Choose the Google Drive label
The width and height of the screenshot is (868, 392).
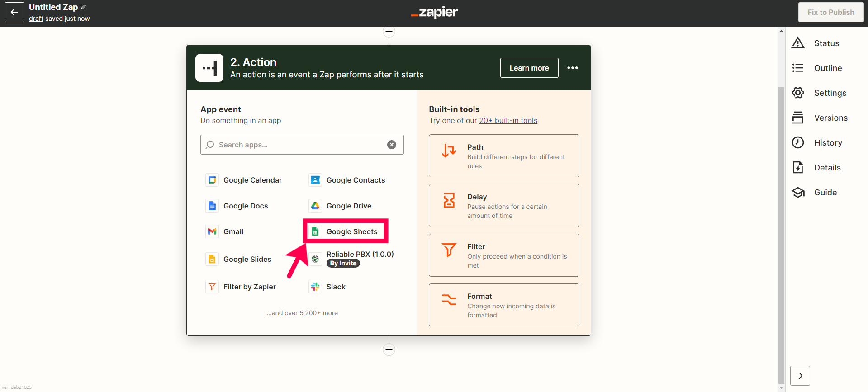tap(349, 206)
